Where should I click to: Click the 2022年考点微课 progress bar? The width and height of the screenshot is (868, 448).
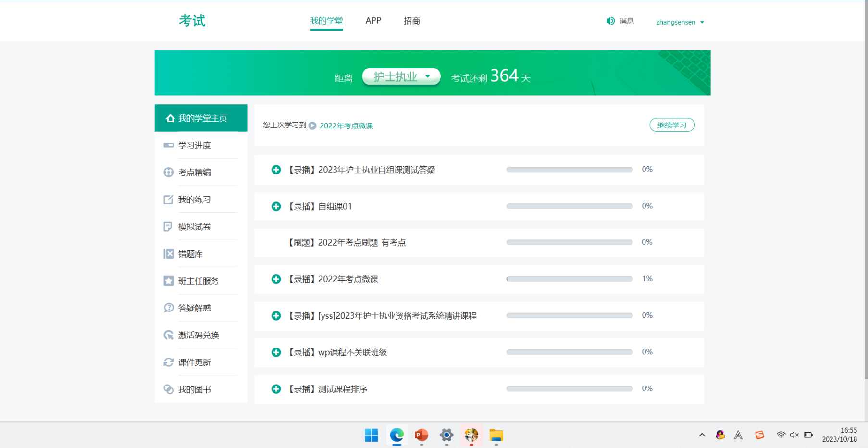pyautogui.click(x=569, y=279)
